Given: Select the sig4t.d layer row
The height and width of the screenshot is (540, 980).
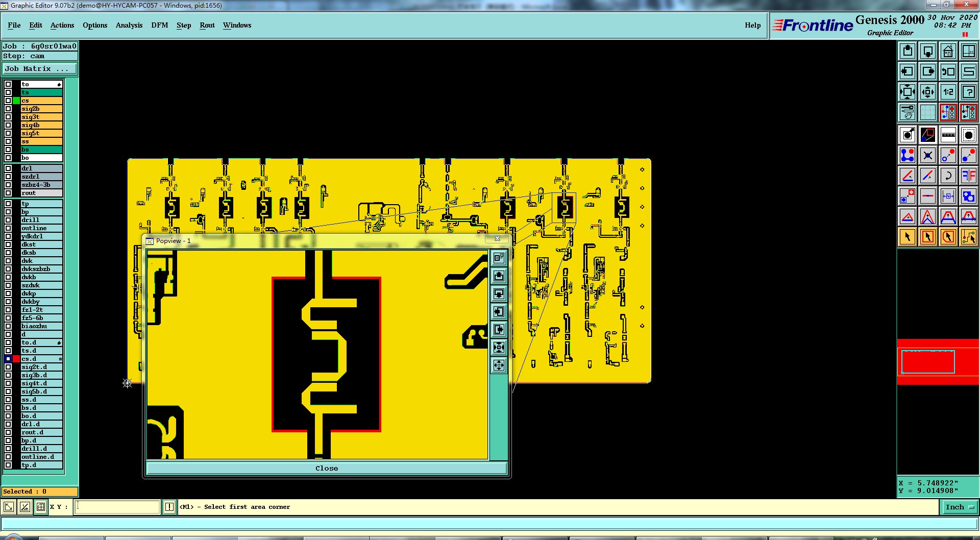Looking at the screenshot, I should [41, 383].
